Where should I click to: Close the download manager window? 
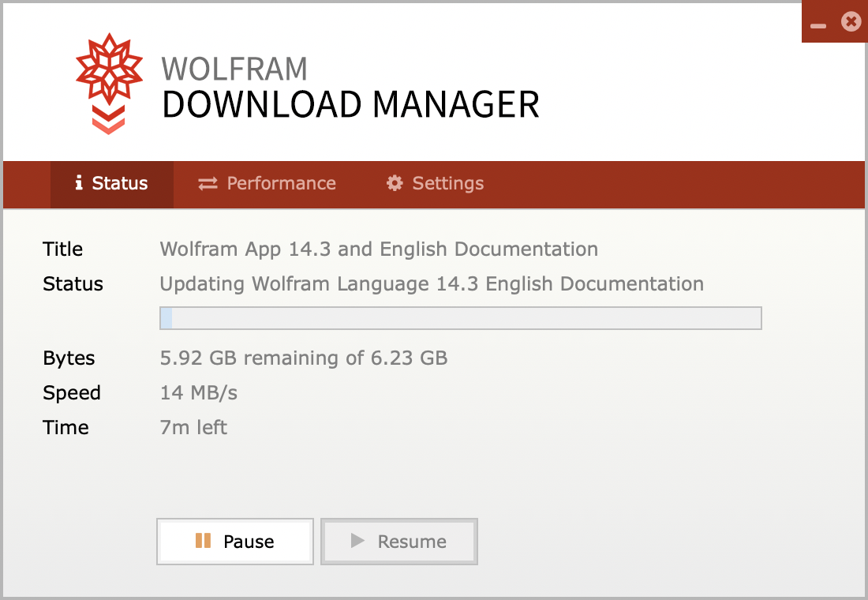pyautogui.click(x=851, y=22)
